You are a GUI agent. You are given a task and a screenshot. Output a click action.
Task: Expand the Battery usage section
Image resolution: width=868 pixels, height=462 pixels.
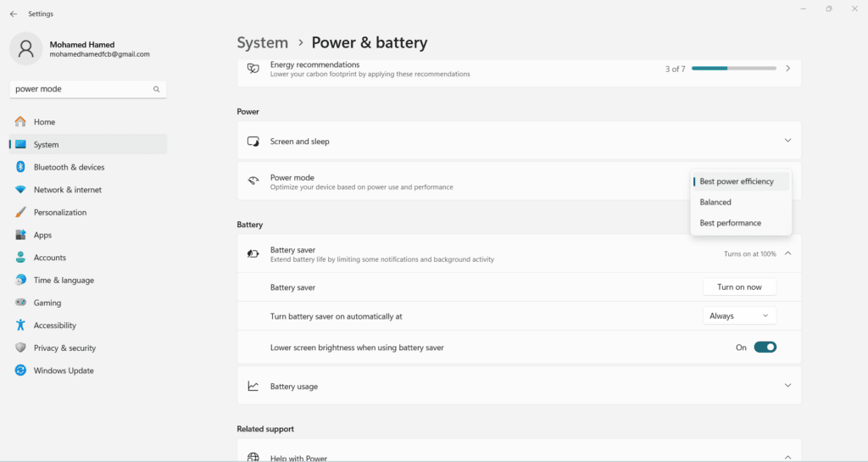coord(787,386)
